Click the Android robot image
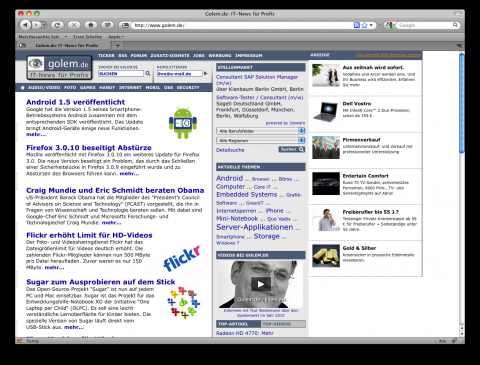 pyautogui.click(x=183, y=123)
